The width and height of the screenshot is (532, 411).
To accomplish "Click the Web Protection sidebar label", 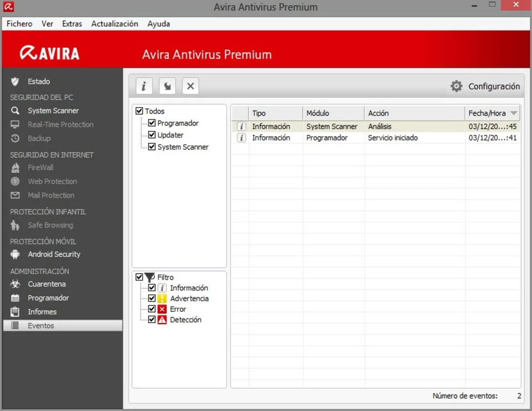I will (52, 181).
